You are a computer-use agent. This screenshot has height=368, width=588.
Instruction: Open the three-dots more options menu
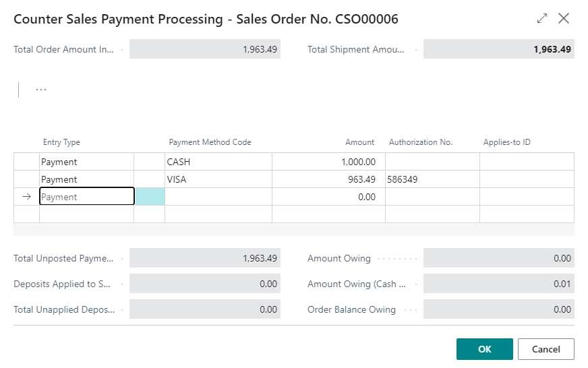pos(41,90)
